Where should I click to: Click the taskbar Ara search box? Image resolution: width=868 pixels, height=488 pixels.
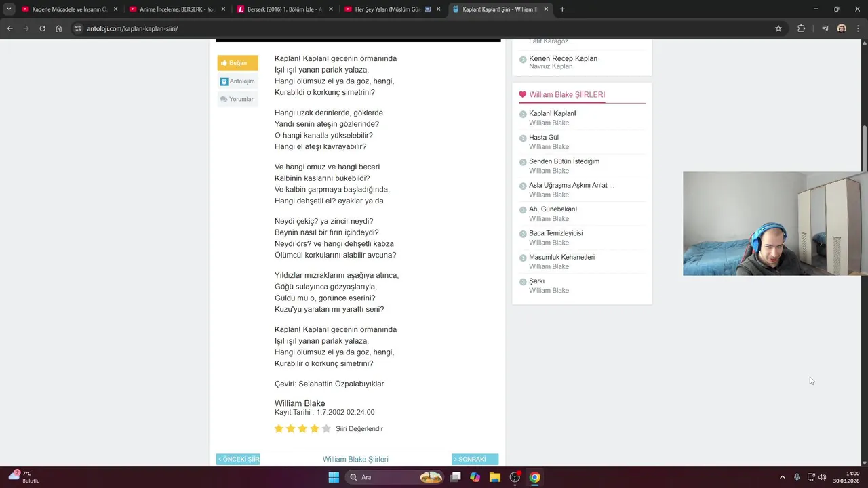pos(396,477)
